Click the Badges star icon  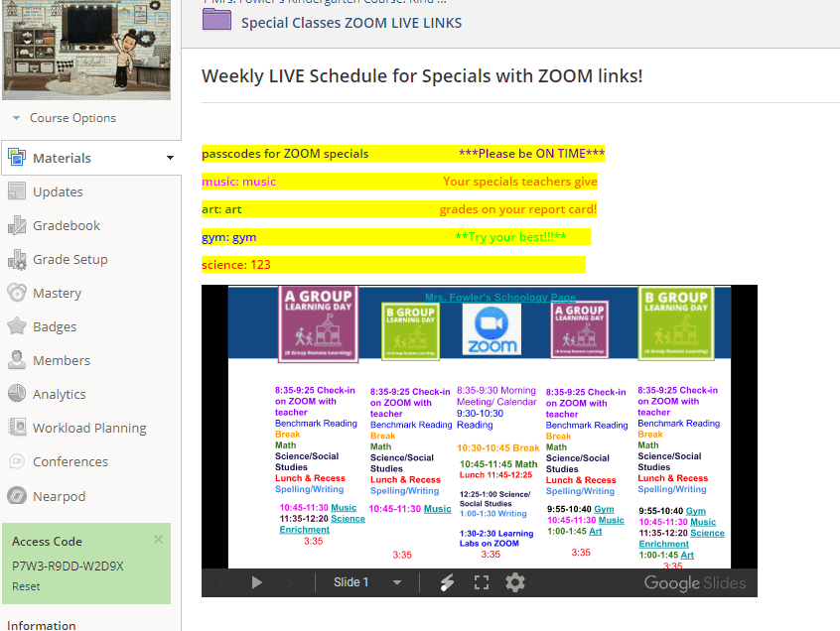tap(17, 326)
